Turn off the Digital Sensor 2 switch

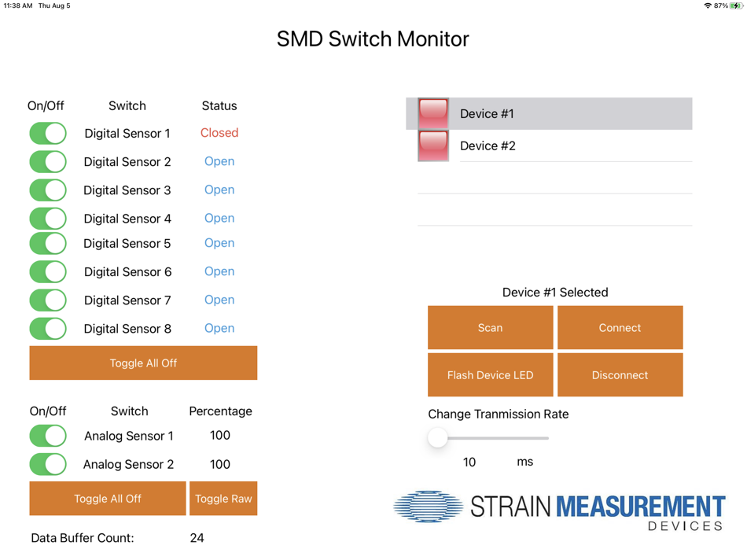tap(48, 161)
